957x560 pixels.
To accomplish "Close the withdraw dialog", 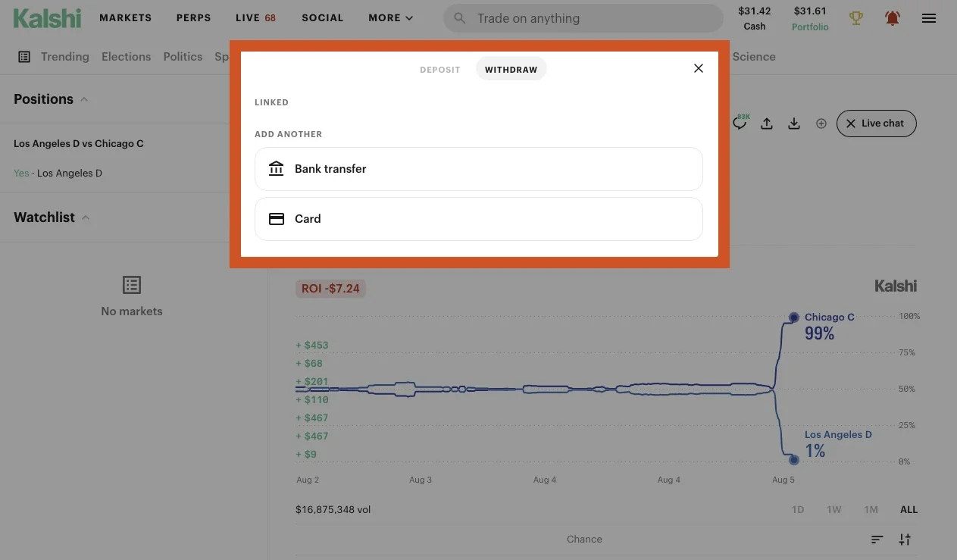I will (699, 68).
